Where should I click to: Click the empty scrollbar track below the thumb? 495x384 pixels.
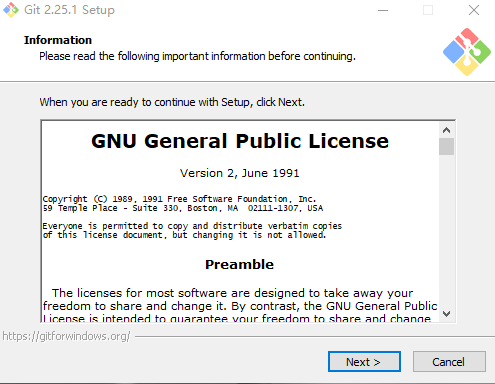(447, 231)
